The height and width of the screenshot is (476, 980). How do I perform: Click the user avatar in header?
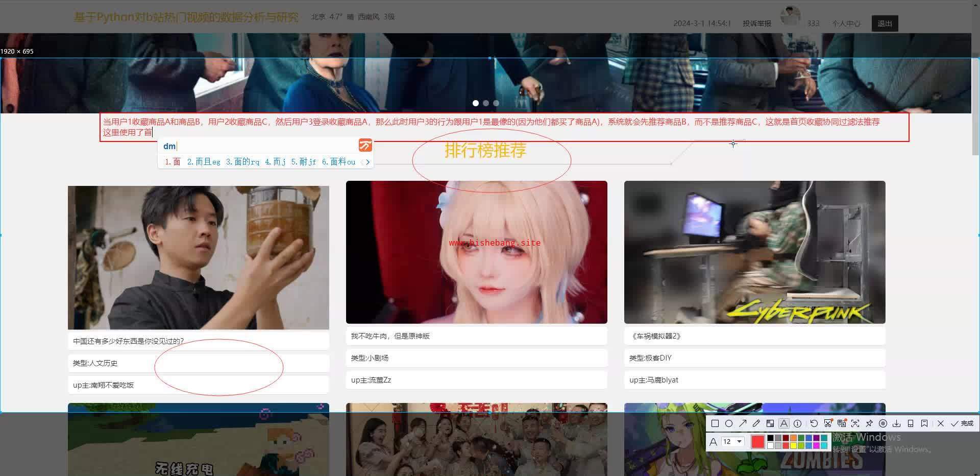(x=791, y=16)
